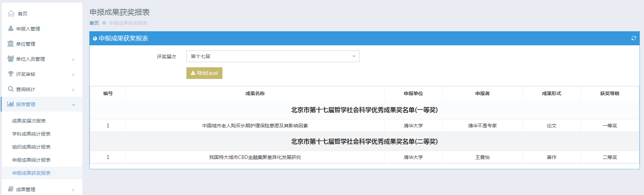Click the 著作 result type cell

pos(552,157)
